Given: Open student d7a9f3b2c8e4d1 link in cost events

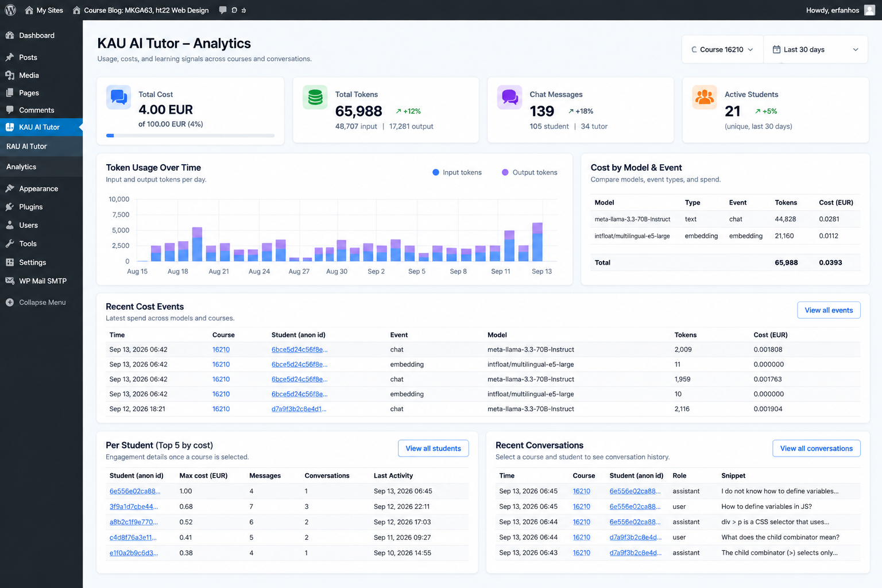Looking at the screenshot, I should point(299,409).
